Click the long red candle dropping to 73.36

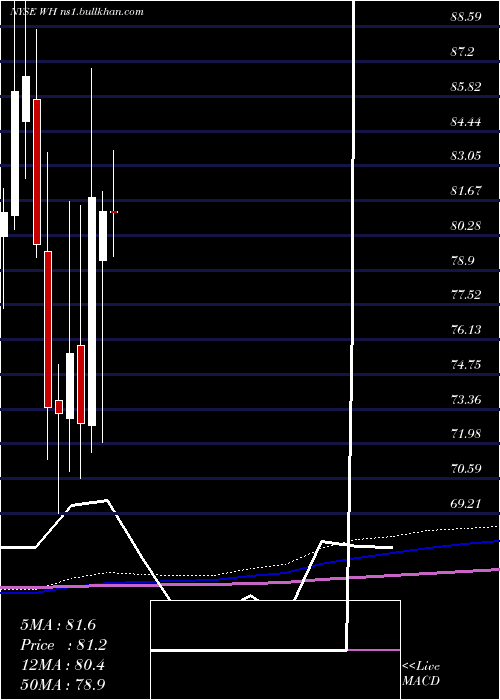(48, 329)
